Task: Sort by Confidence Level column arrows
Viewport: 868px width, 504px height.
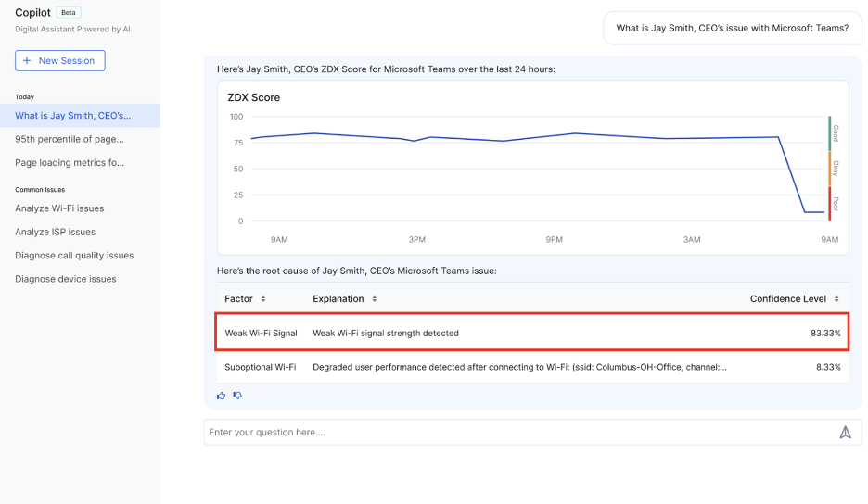Action: tap(837, 299)
